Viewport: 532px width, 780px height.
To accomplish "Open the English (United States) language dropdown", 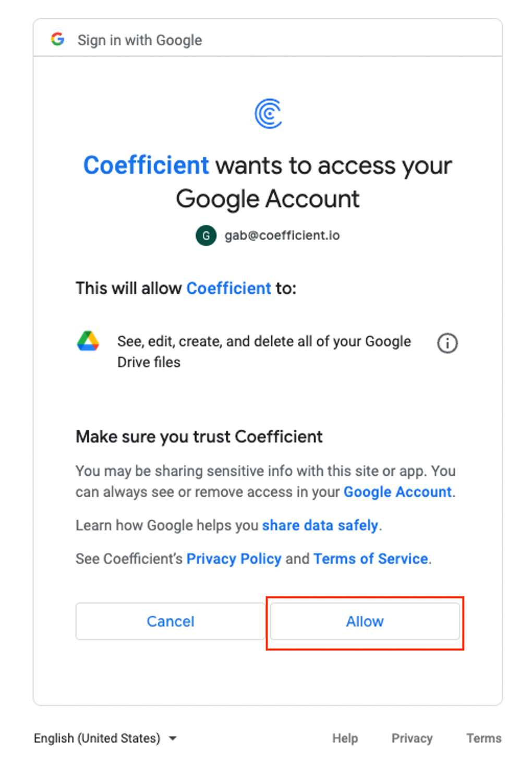I will click(105, 738).
